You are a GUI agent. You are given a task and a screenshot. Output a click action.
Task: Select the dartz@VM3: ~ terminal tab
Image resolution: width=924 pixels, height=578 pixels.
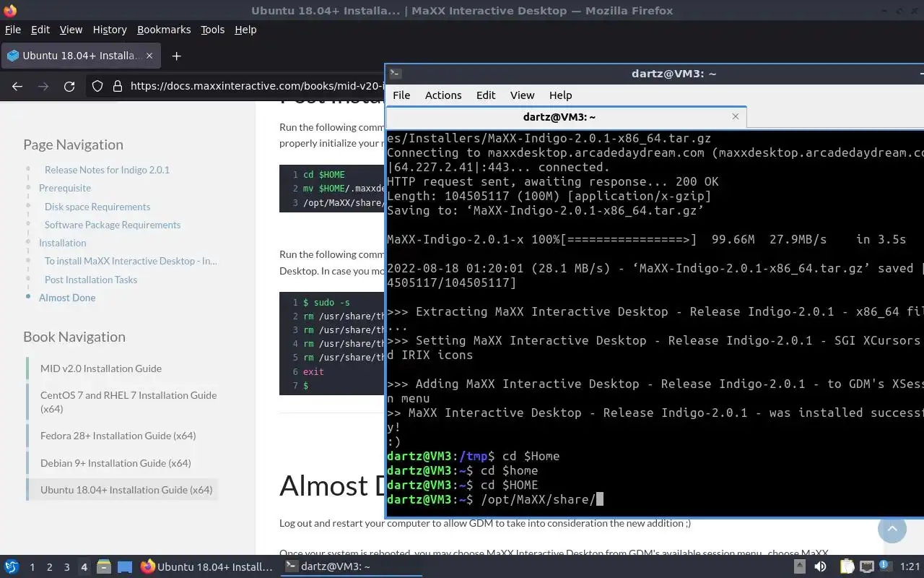point(567,116)
